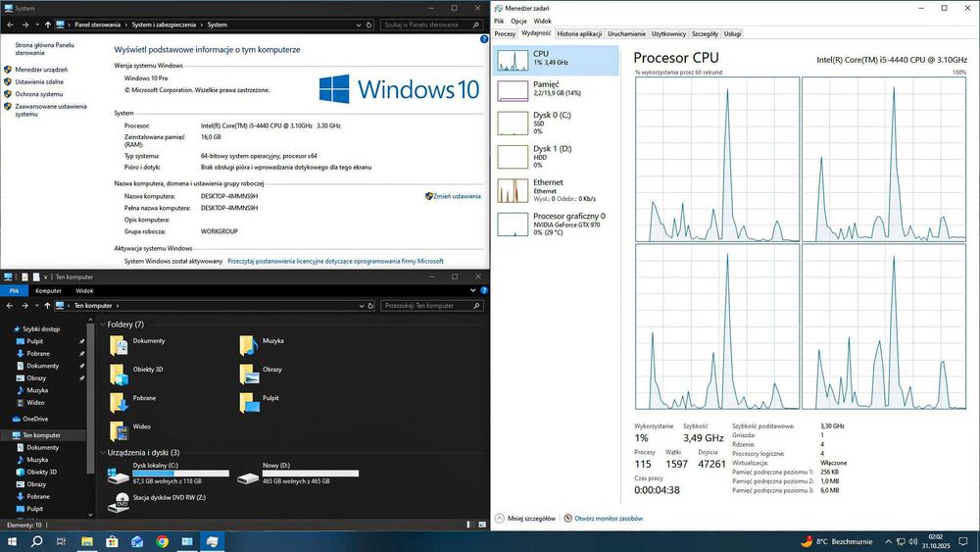Switch to Historia aplikacji tab
Image resolution: width=980 pixels, height=552 pixels.
579,33
